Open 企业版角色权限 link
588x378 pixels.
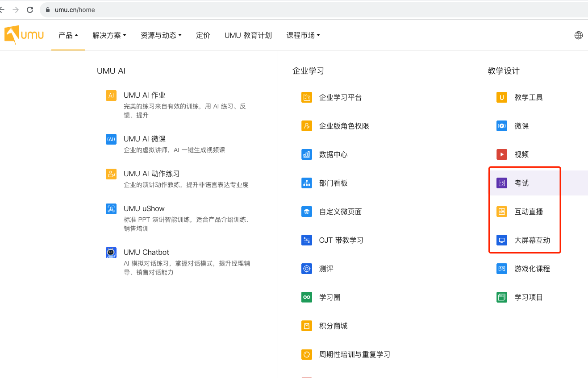click(344, 126)
